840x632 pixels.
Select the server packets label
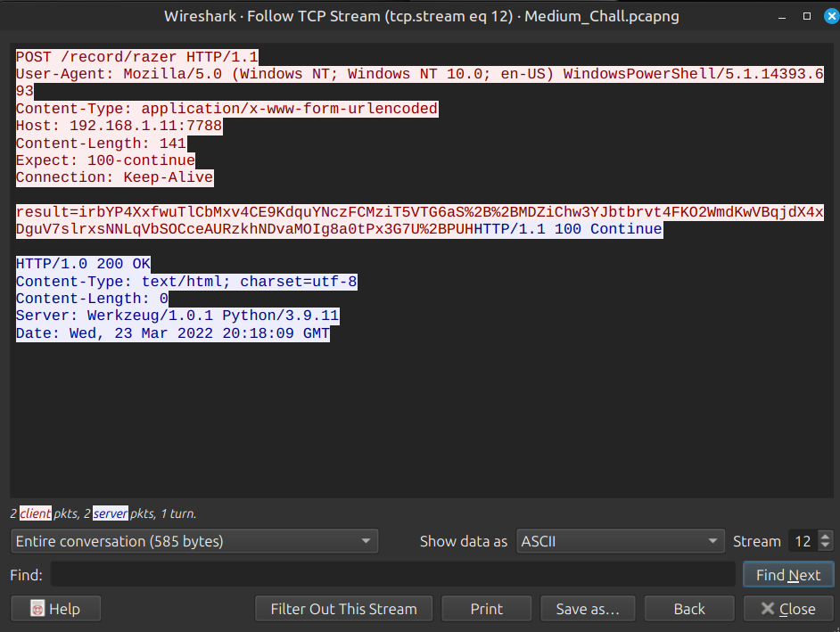point(110,513)
